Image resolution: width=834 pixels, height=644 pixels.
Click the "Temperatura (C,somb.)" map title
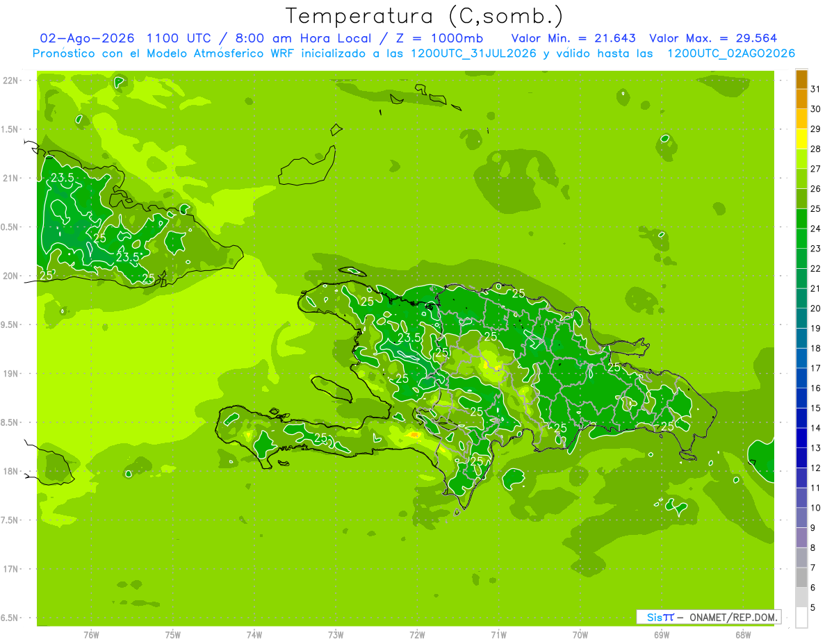(x=424, y=16)
